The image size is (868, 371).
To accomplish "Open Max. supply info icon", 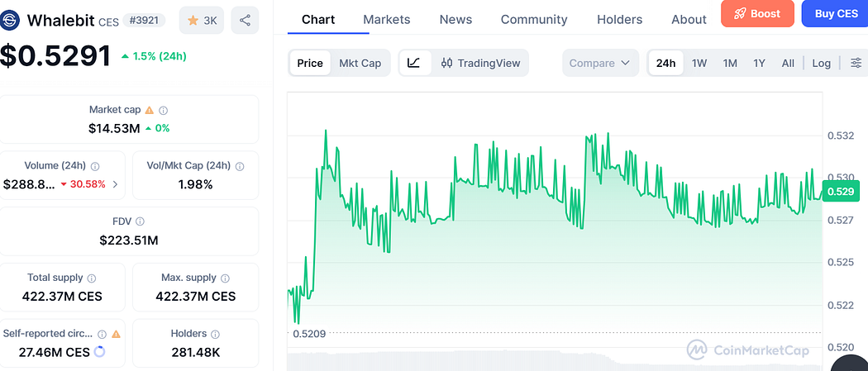I will click(x=226, y=278).
